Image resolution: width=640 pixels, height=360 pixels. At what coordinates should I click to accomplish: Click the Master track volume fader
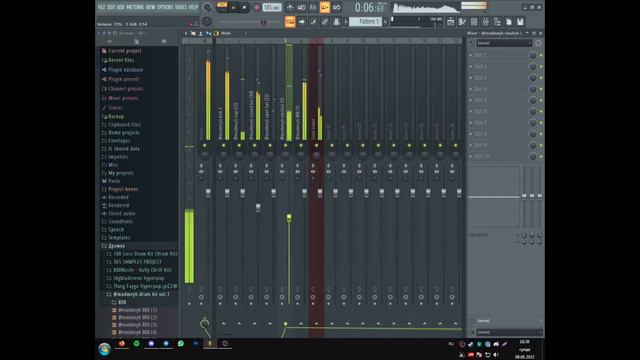coord(208,192)
